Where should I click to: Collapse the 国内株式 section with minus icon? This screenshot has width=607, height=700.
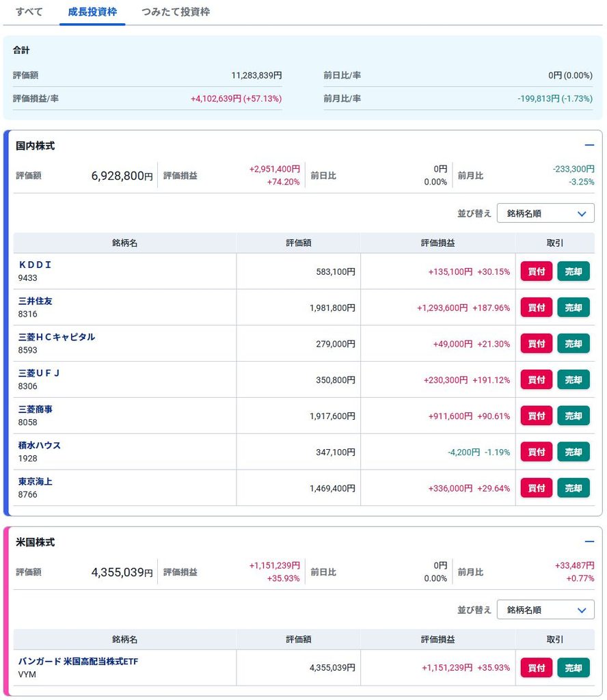(589, 145)
